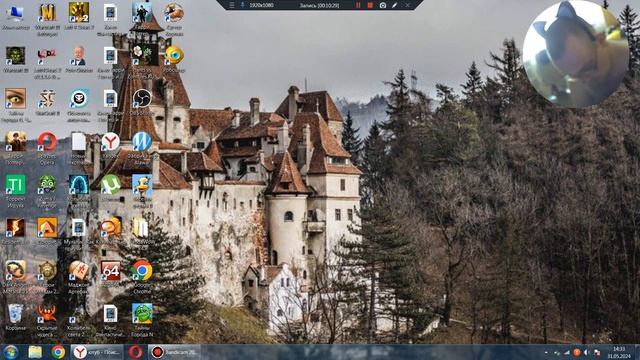Select the webcam overlay circle
This screenshot has height=360, width=640.
pos(576,54)
